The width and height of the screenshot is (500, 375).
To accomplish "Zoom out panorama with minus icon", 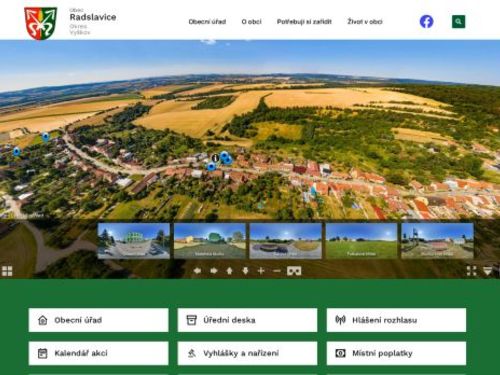I will pyautogui.click(x=277, y=271).
